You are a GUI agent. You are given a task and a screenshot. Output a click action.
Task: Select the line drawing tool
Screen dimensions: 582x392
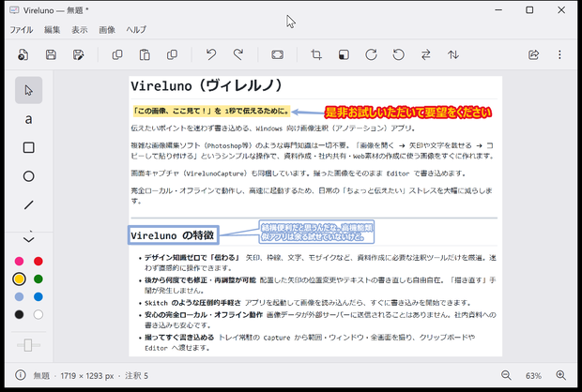point(28,204)
